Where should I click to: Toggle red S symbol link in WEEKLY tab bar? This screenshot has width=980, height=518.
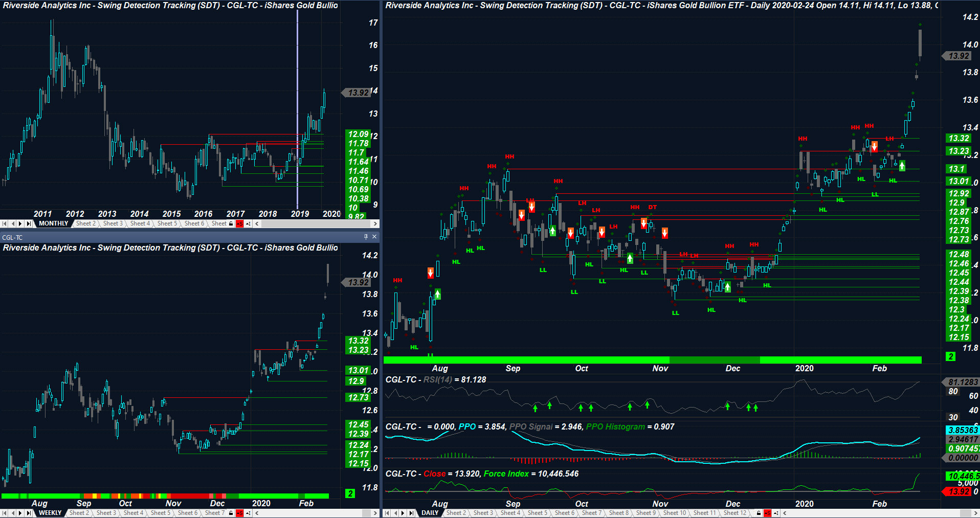(239, 513)
